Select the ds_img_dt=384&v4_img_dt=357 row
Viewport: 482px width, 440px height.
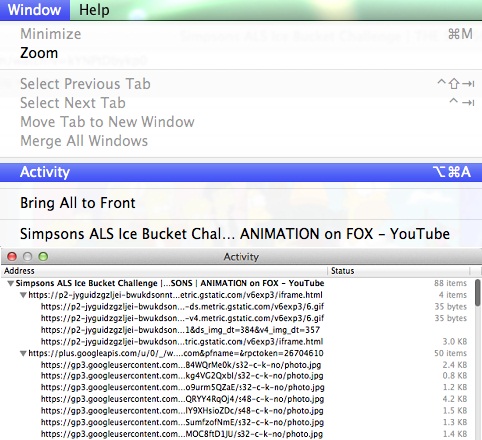tap(237, 330)
